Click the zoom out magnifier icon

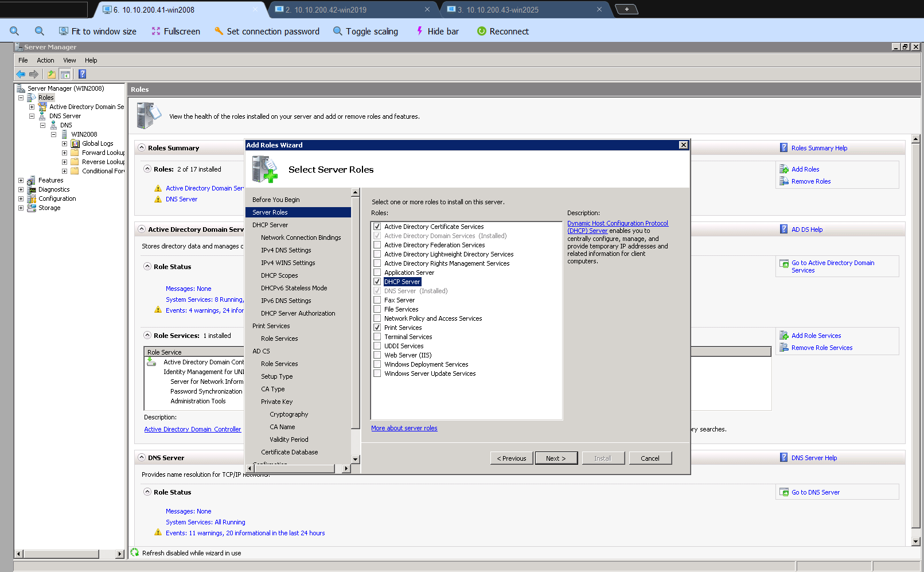tap(40, 31)
